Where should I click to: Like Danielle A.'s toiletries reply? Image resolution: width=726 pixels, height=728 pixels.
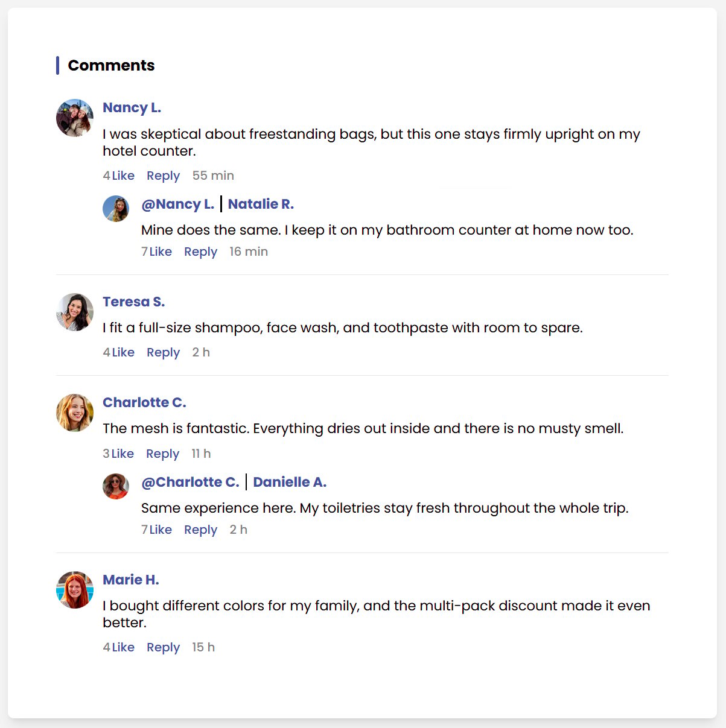pyautogui.click(x=161, y=530)
